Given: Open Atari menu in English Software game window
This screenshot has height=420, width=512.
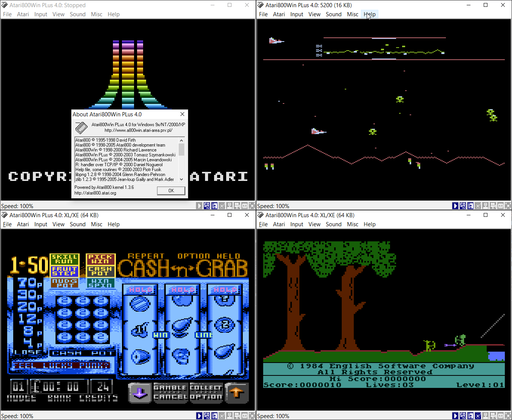Looking at the screenshot, I should [x=279, y=224].
